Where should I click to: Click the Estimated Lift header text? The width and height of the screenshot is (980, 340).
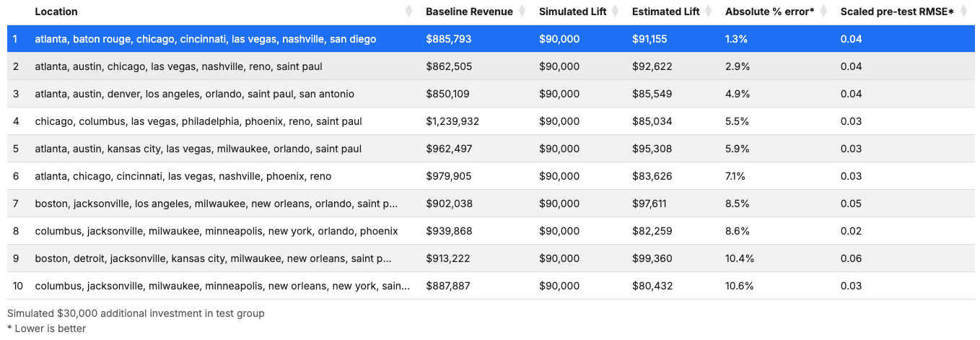(666, 12)
